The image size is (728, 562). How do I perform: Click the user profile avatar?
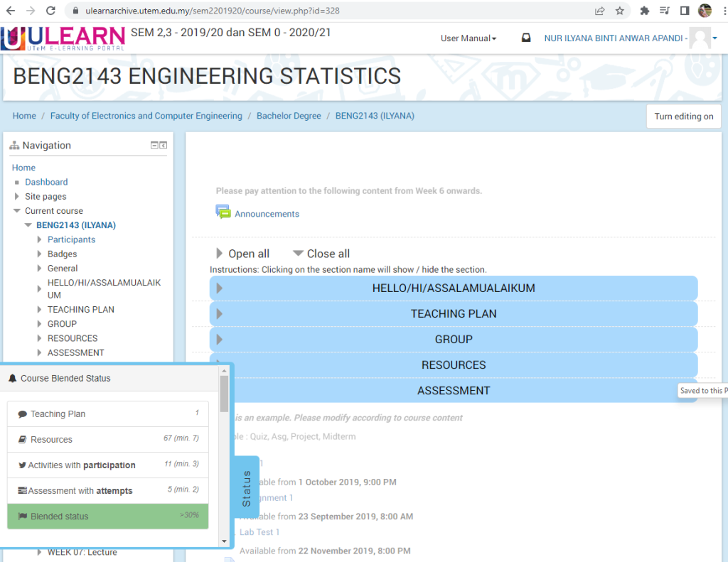[700, 38]
